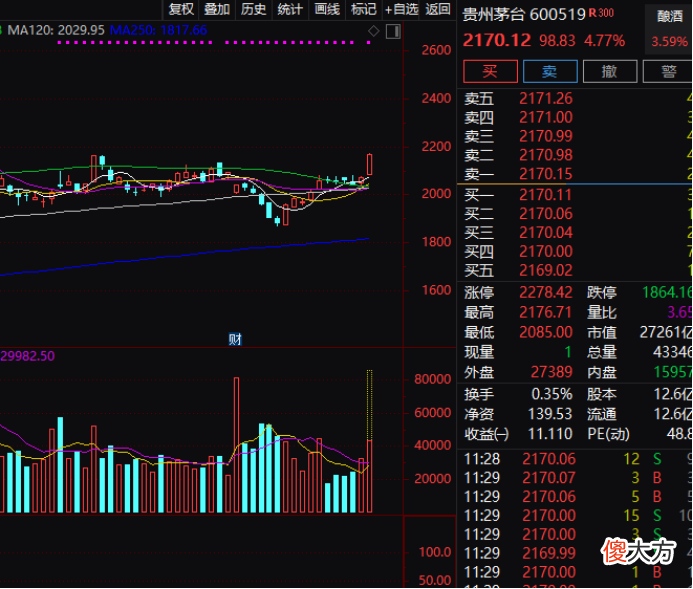Click the 量比 label in the quote panel
The image size is (693, 589).
coord(602,312)
